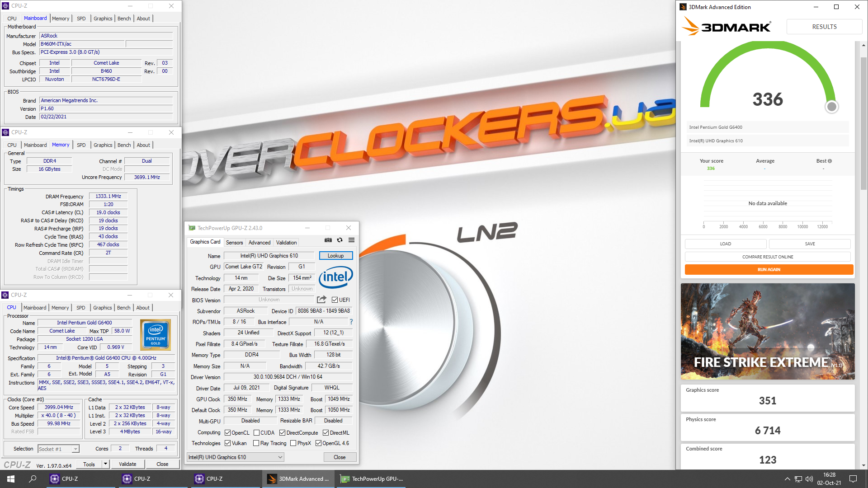Screen dimensions: 868x488
Task: Open Socket #1 selection dropdown
Action: [58, 449]
